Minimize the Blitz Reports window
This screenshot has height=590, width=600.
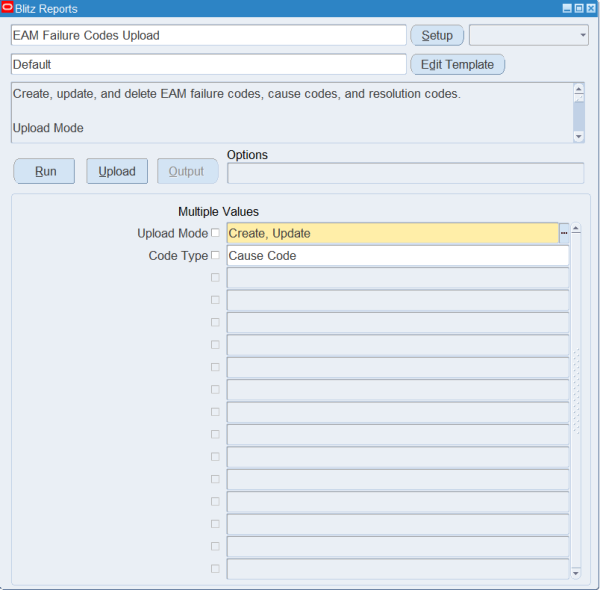567,8
